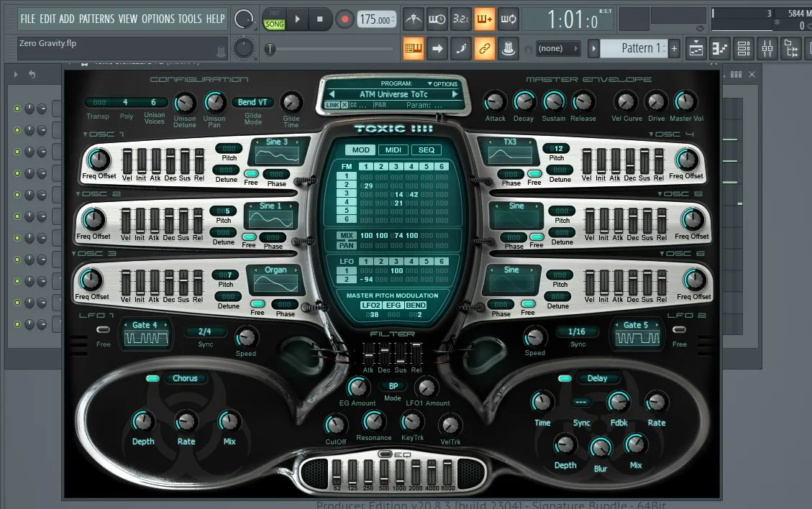The height and width of the screenshot is (509, 812).
Task: Click the BEND button in Master Pitch Modulation
Action: (x=416, y=306)
